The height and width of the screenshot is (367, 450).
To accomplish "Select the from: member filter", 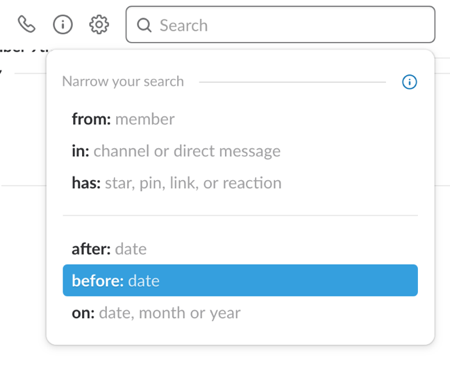I will click(x=240, y=119).
